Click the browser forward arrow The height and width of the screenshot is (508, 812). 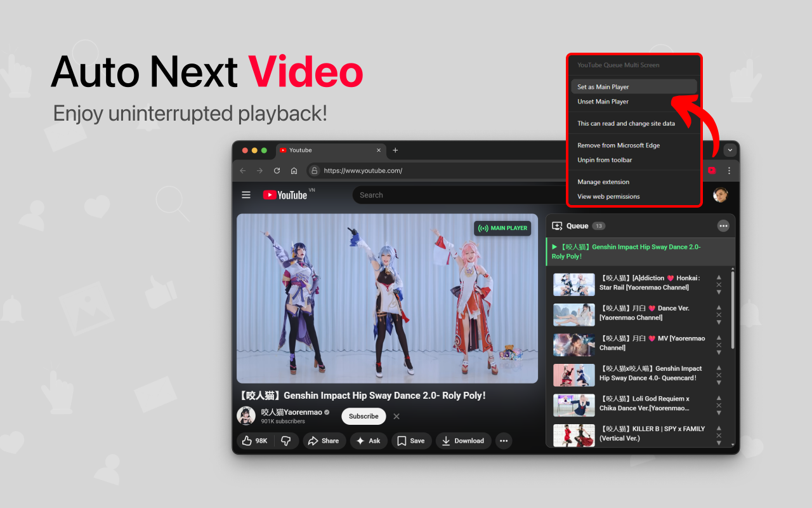coord(259,171)
